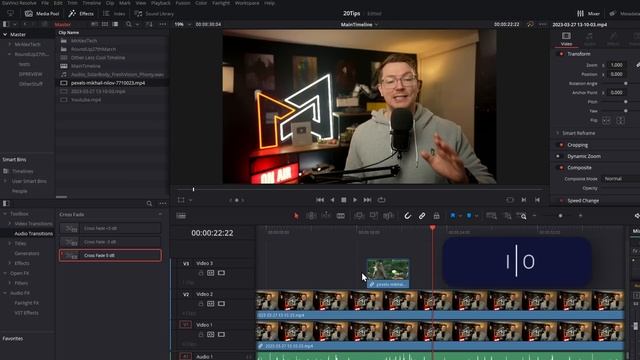The height and width of the screenshot is (360, 640).
Task: Open the Fusion menu
Action: (x=183, y=3)
